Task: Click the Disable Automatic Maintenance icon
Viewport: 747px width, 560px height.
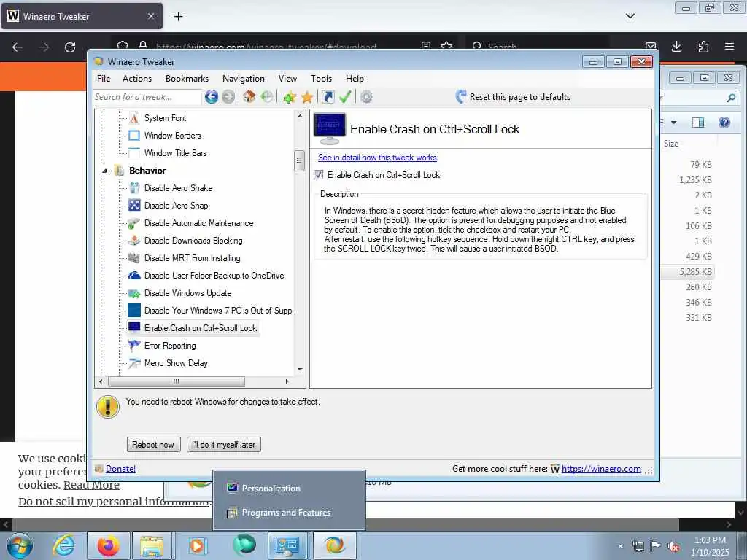Action: pos(134,223)
